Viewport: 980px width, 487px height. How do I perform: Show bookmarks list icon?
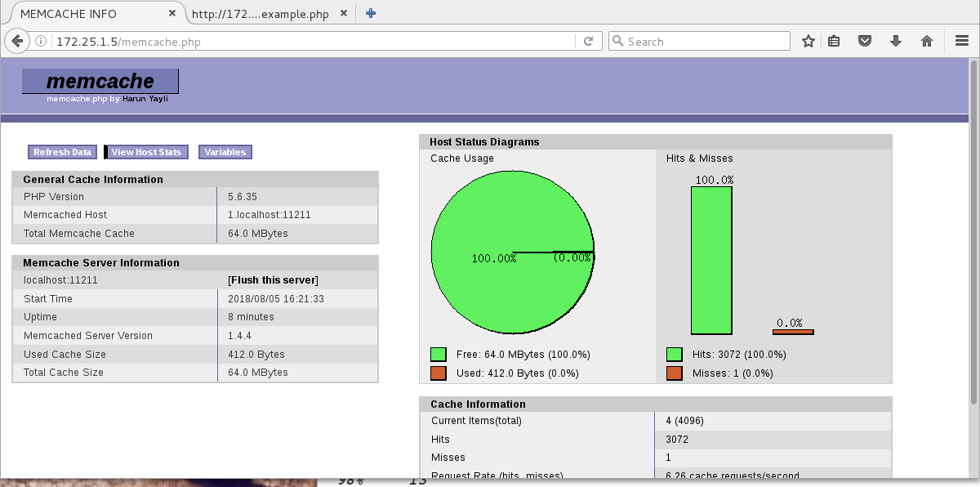[x=834, y=41]
